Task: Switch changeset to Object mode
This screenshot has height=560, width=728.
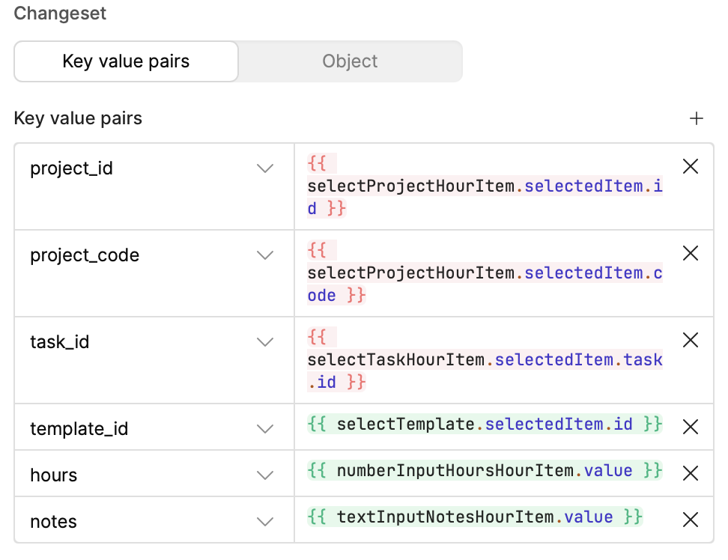Action: pos(350,61)
